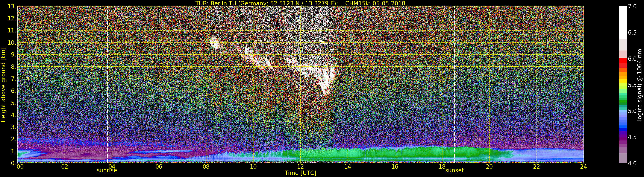Click the colorbar label 'log(rc-signal) @ 1064 nm'

(x=640, y=85)
